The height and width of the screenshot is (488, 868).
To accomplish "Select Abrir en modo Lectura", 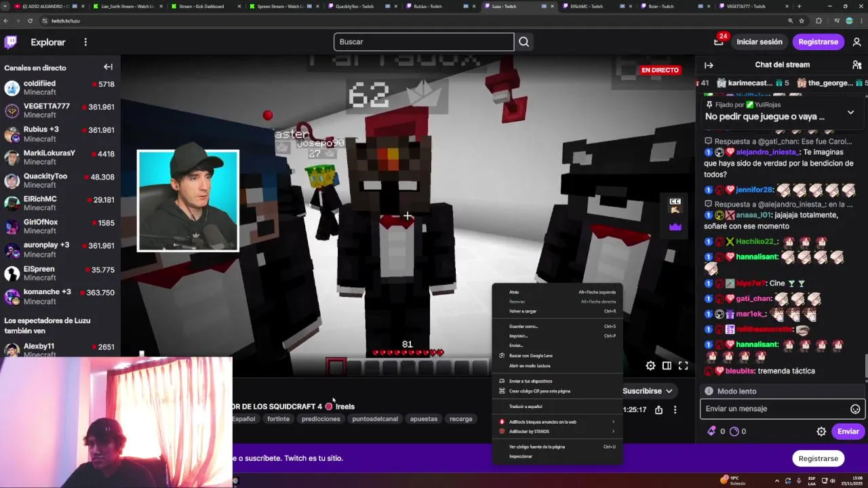I will [557, 365].
